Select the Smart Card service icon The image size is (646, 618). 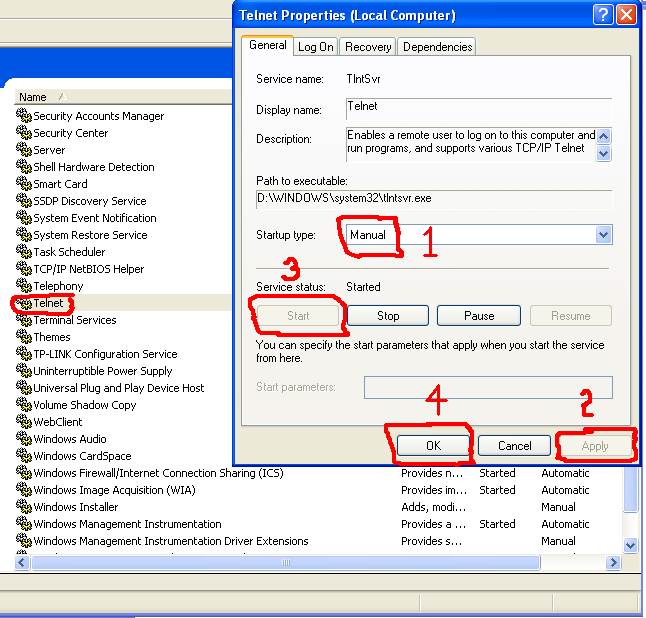pos(24,183)
